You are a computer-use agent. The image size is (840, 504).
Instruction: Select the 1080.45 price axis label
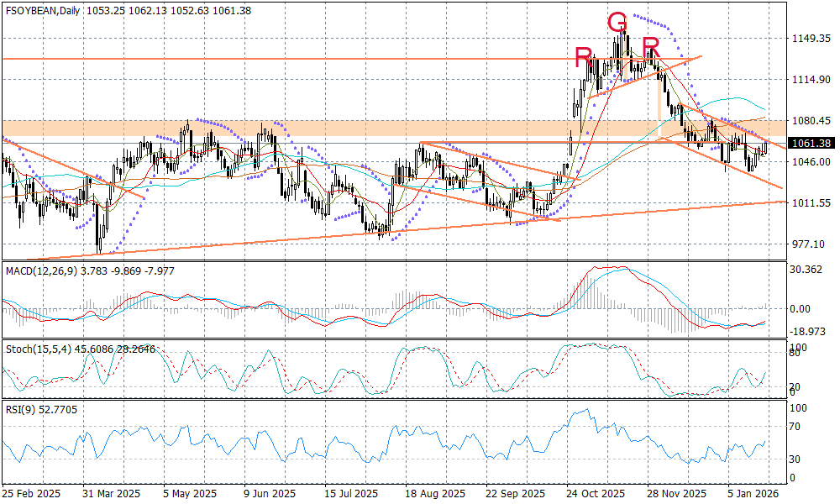tap(811, 121)
